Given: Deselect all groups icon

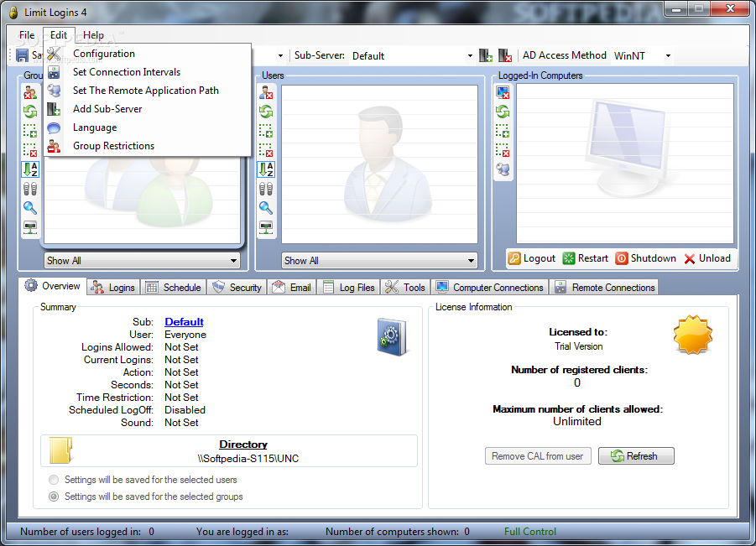Looking at the screenshot, I should pyautogui.click(x=30, y=150).
